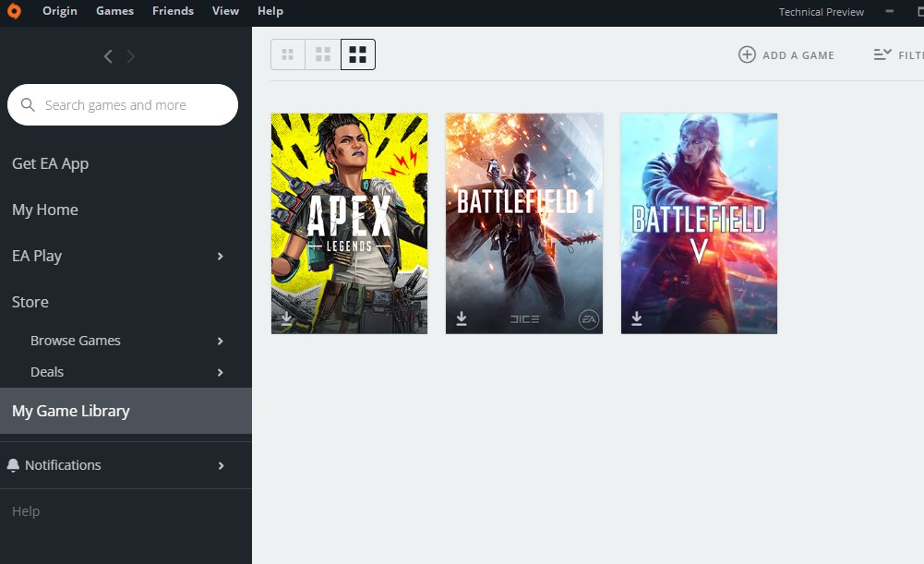Click download icon on Battlefield 1 tile
Screen dimensions: 924x564
pyautogui.click(x=462, y=318)
